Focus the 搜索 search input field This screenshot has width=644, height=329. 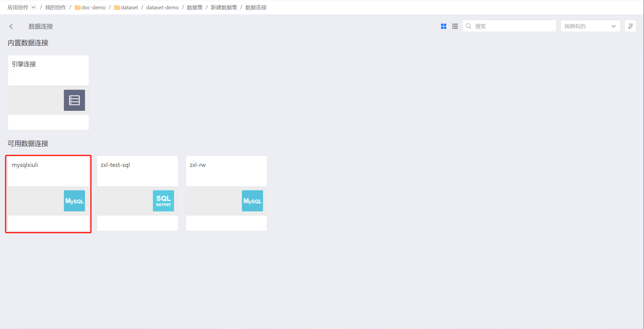click(x=509, y=26)
